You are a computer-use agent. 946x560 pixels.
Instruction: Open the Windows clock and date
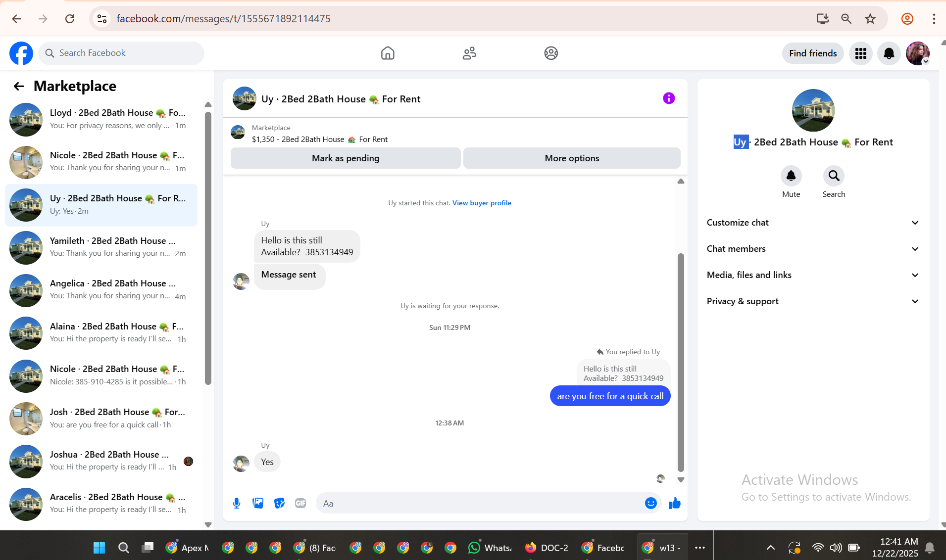pyautogui.click(x=896, y=548)
